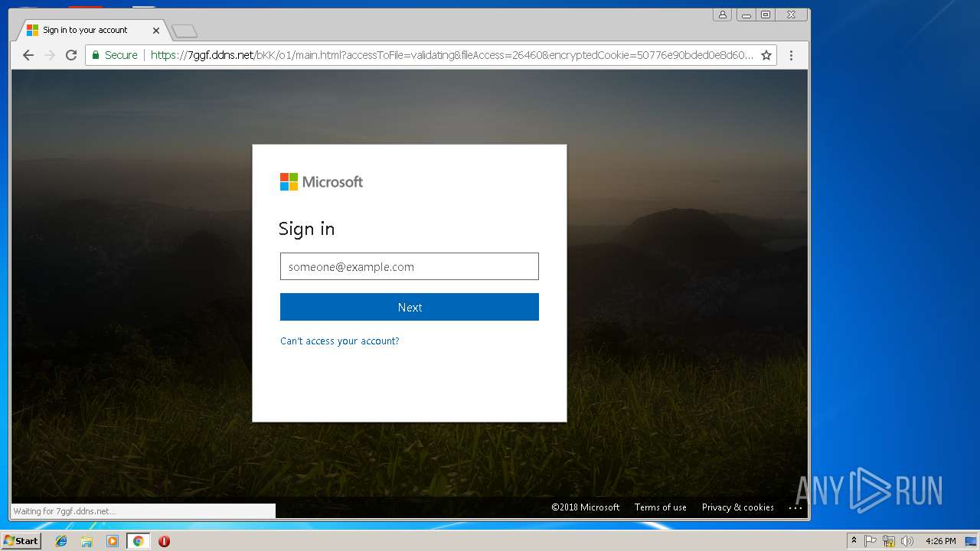This screenshot has height=551, width=980.
Task: Close the 'Sign in to your account' tab
Action: pyautogui.click(x=156, y=31)
